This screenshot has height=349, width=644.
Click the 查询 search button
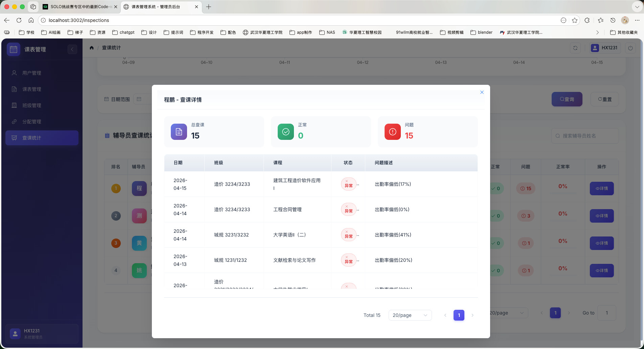point(567,99)
